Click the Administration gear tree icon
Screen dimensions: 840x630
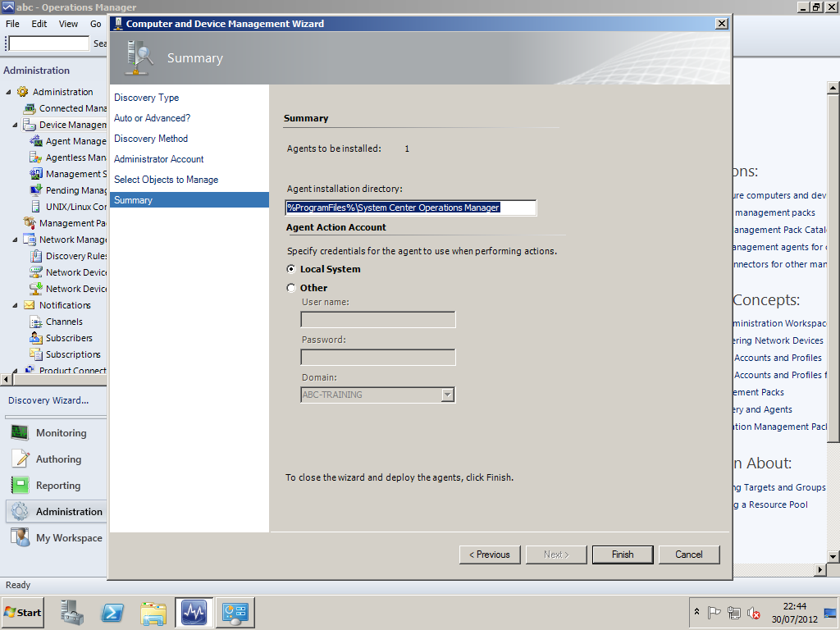(22, 92)
